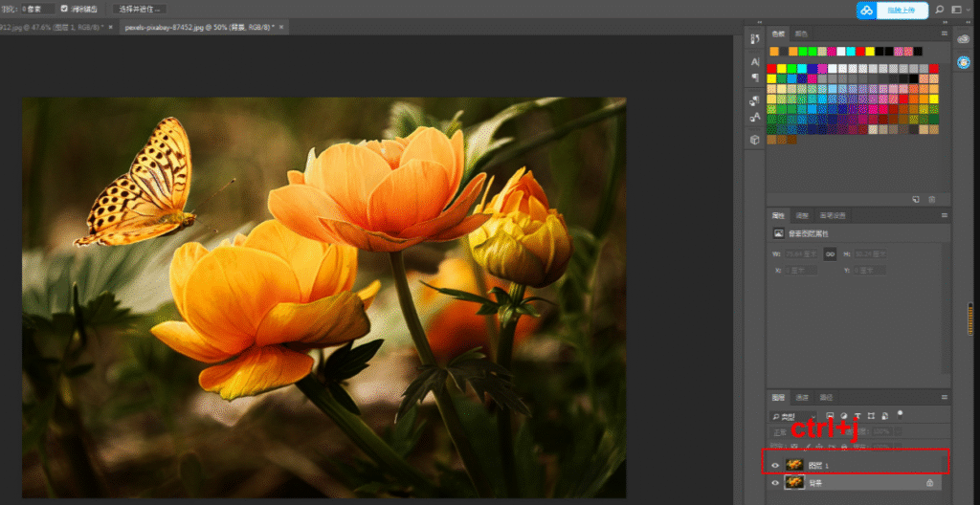Open the Paragraph panel icon

[x=754, y=77]
